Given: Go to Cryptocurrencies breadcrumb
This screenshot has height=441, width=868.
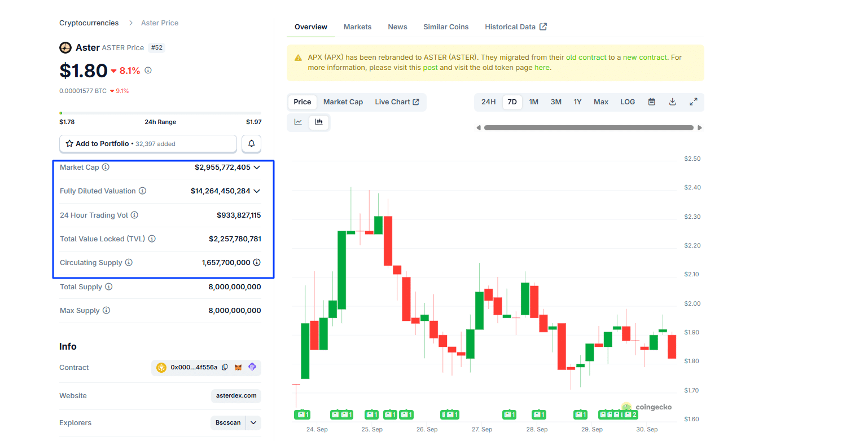Looking at the screenshot, I should (89, 23).
